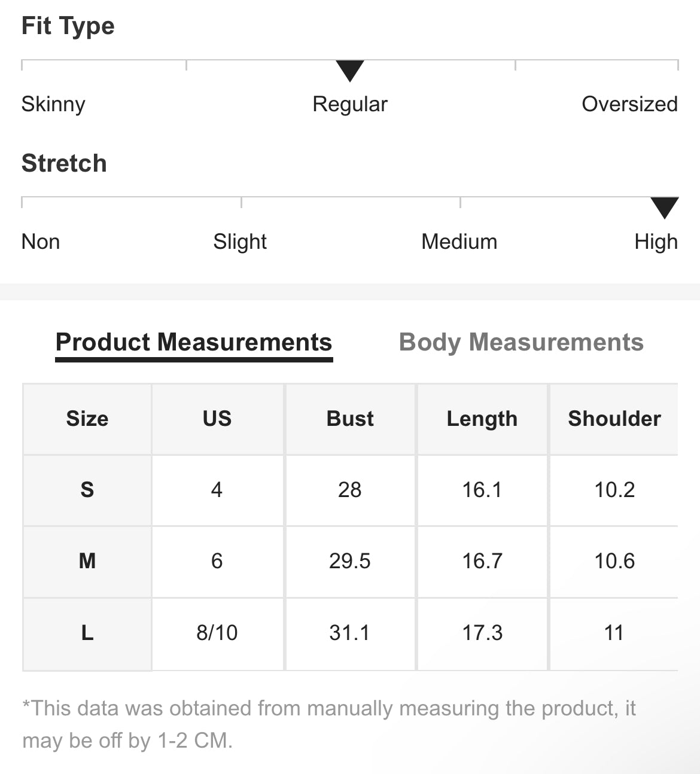700x774 pixels.
Task: Click the Stretch High marker triangle
Action: 664,207
